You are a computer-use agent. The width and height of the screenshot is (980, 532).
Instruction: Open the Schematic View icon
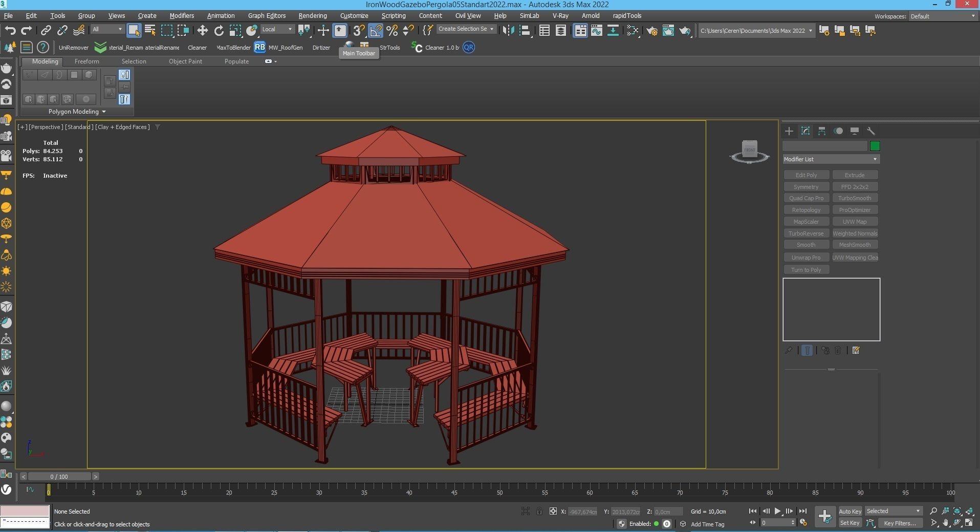613,31
